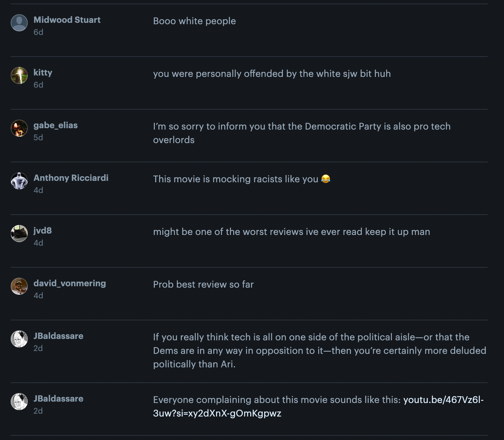Open Anthony Ricciardi's avatar

[19, 181]
